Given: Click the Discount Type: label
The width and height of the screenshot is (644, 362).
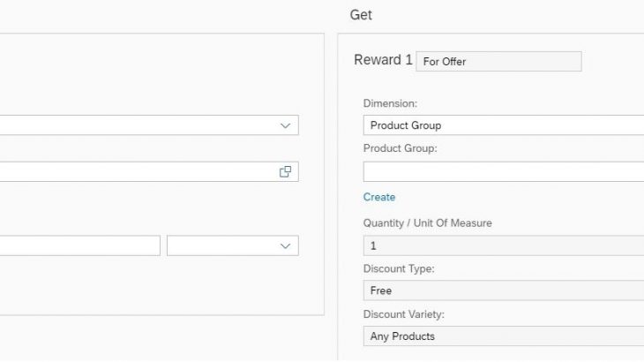Looking at the screenshot, I should pos(399,268).
